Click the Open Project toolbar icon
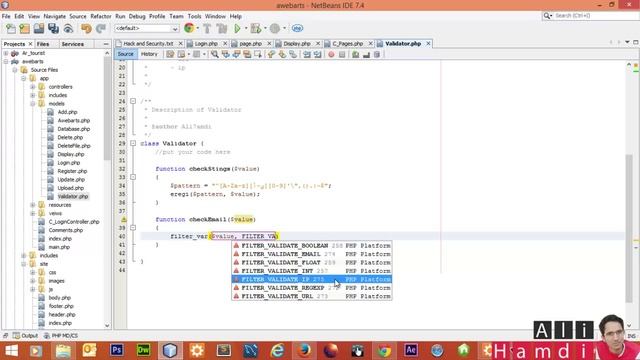 [39, 29]
